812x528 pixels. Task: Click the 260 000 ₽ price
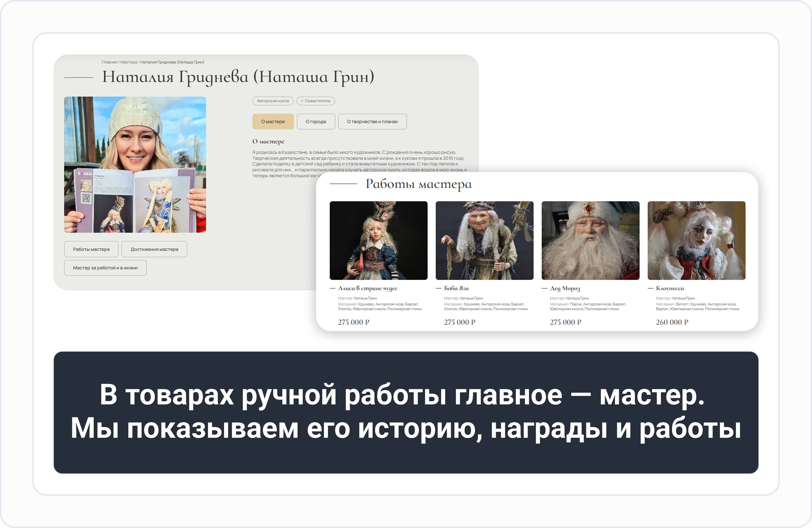pos(672,322)
